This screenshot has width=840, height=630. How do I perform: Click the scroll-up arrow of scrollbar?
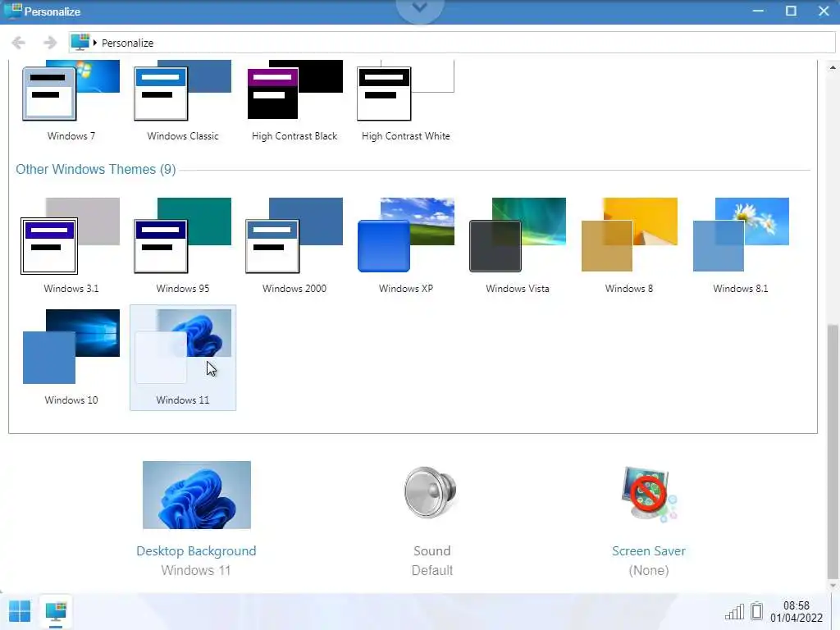click(x=833, y=67)
